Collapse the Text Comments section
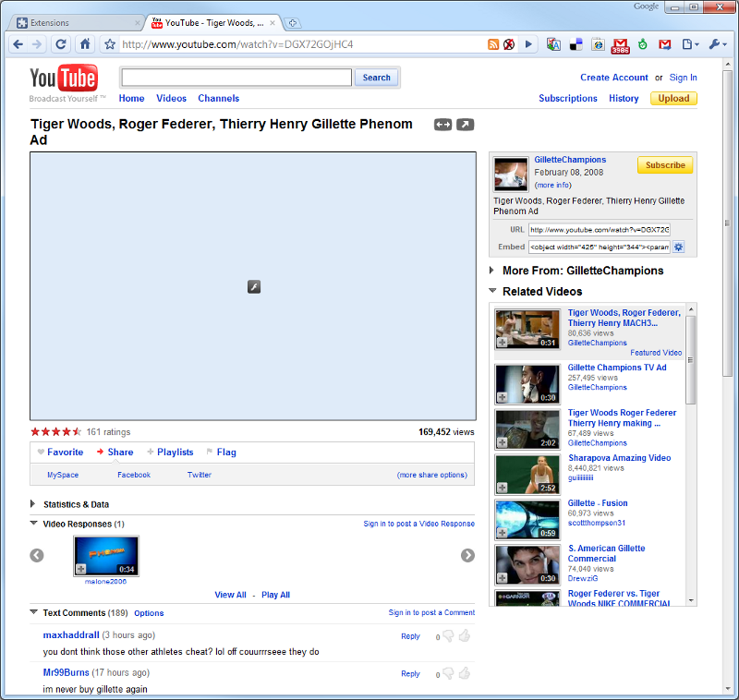 click(33, 612)
